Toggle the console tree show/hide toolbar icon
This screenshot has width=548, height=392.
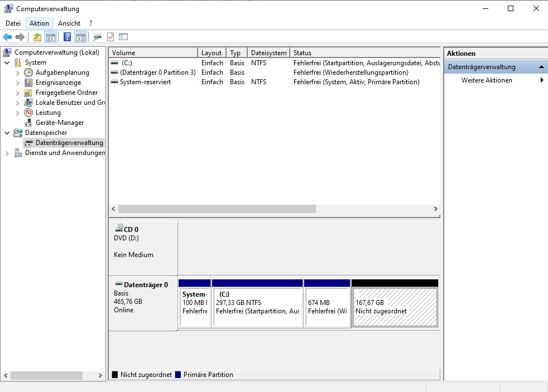51,37
